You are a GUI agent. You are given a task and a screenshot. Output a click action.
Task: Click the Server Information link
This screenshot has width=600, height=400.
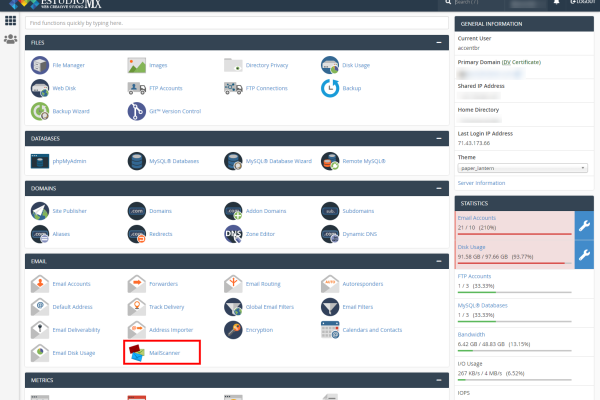481,183
